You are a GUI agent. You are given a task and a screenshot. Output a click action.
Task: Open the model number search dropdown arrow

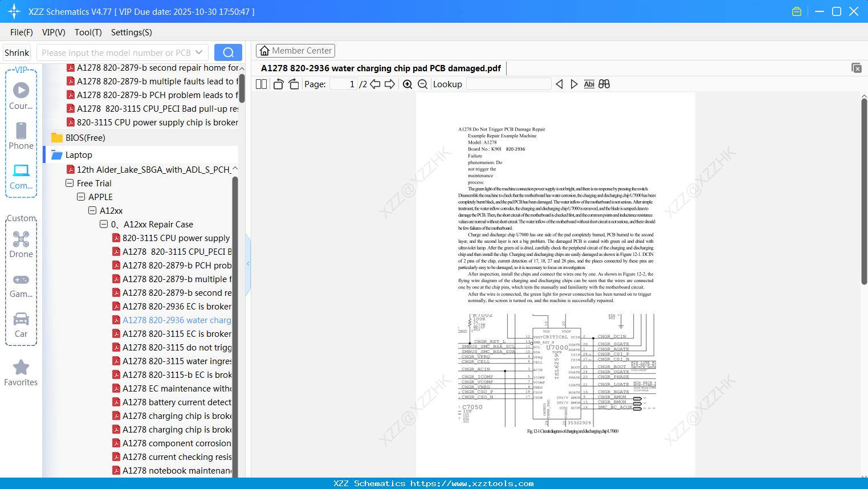click(x=199, y=52)
